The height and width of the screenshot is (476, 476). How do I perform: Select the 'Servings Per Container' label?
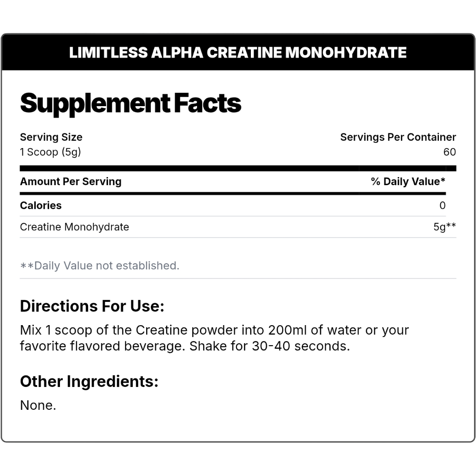(x=398, y=137)
